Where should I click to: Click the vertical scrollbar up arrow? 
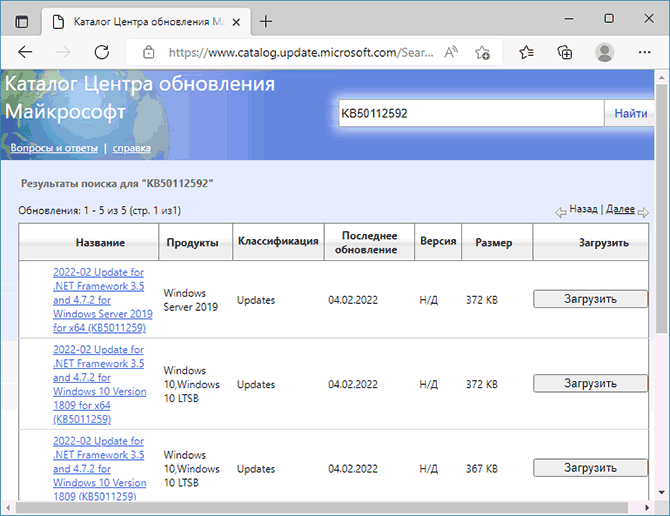(662, 78)
